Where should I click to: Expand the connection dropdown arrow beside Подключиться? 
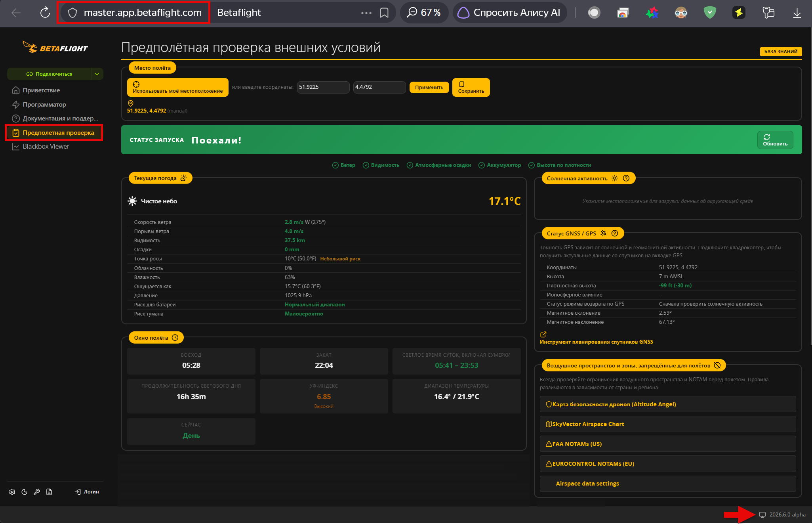click(97, 74)
